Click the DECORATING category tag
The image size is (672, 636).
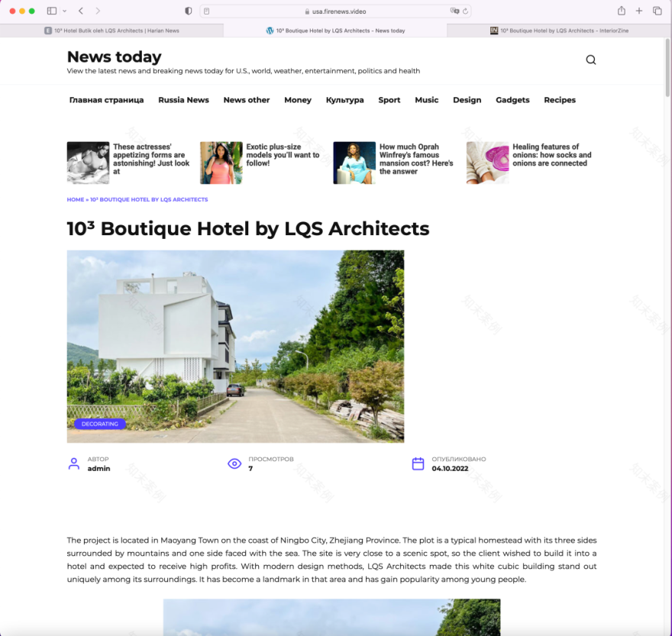(100, 424)
